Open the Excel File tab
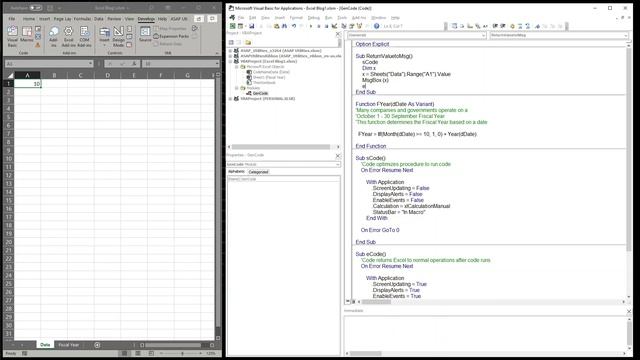640x360 pixels. coord(12,19)
